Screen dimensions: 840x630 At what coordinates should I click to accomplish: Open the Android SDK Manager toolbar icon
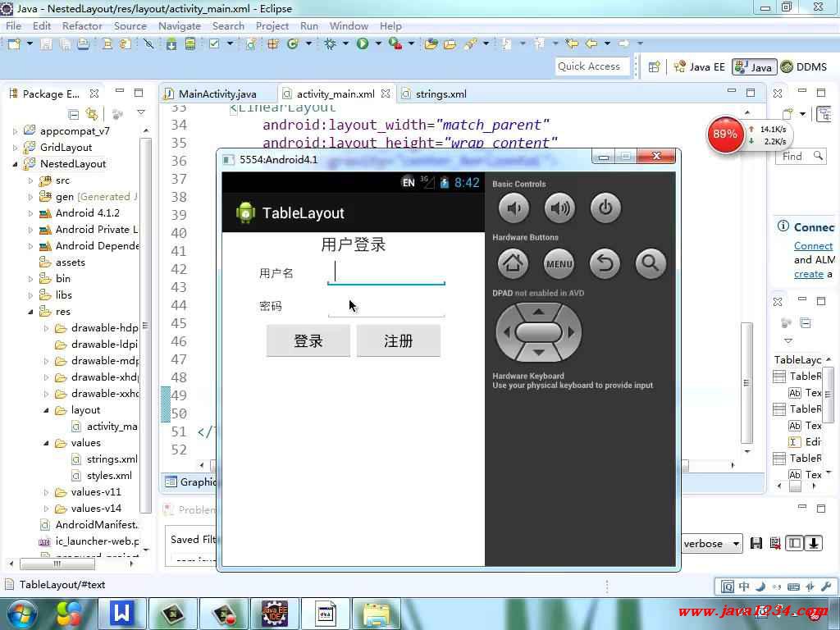pos(171,44)
